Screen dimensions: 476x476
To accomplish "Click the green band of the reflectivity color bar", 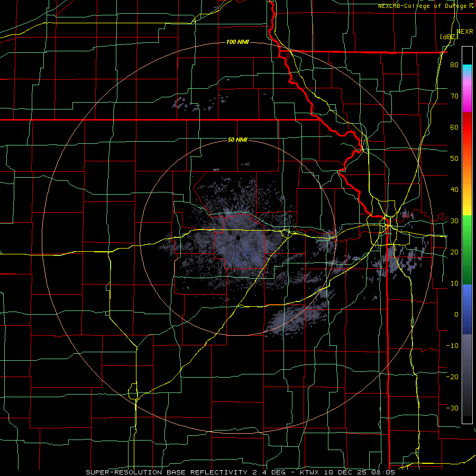I will pos(467,250).
